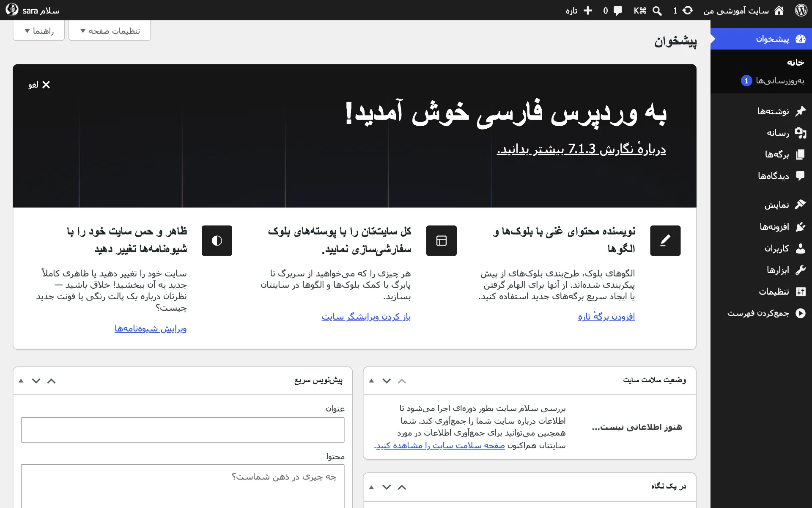
Task: Open sara's profile avatar
Action: [12, 10]
